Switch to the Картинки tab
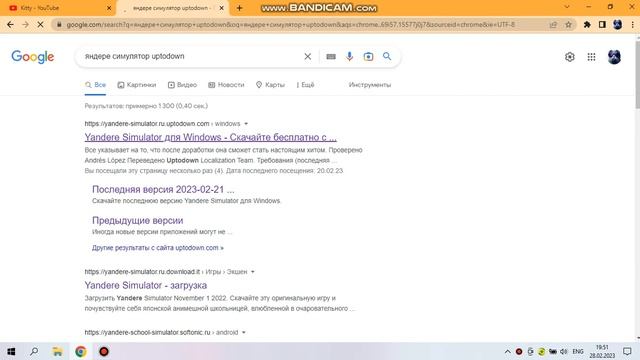Image resolution: width=640 pixels, height=360 pixels. click(137, 85)
